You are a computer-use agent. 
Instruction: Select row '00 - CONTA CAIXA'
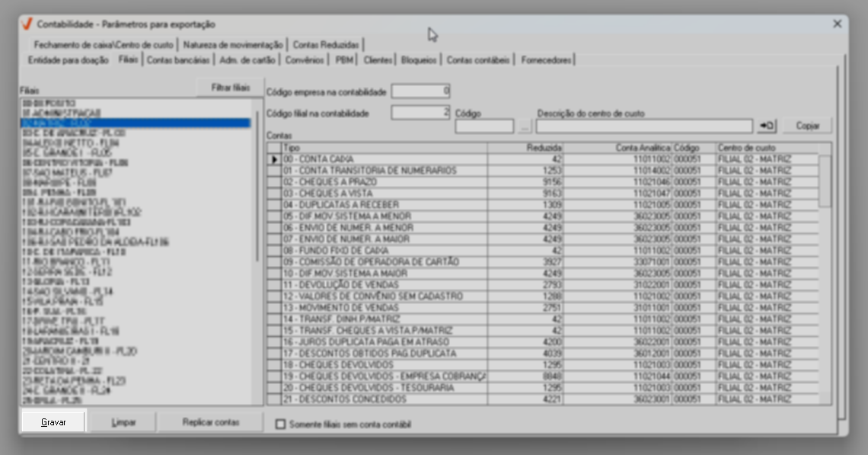542,159
